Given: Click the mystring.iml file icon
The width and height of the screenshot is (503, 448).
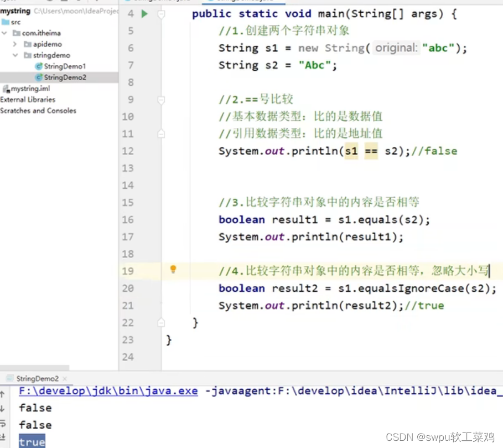Looking at the screenshot, I should [6, 89].
